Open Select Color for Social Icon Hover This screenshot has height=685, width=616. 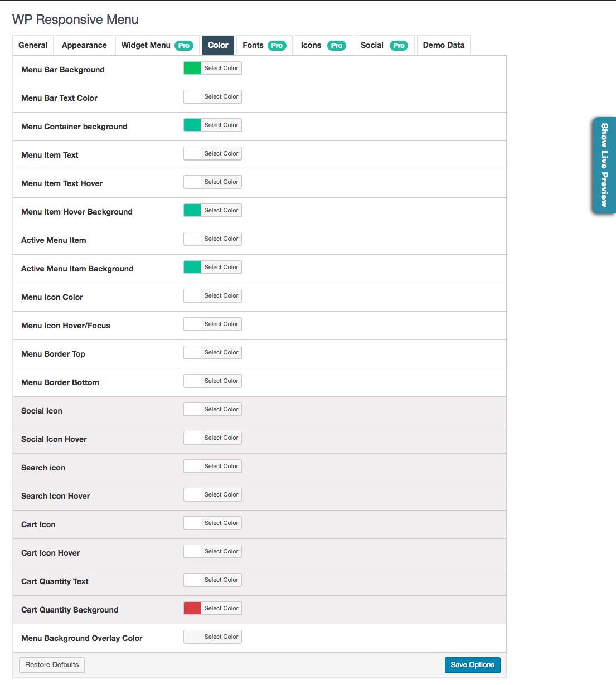coord(221,438)
